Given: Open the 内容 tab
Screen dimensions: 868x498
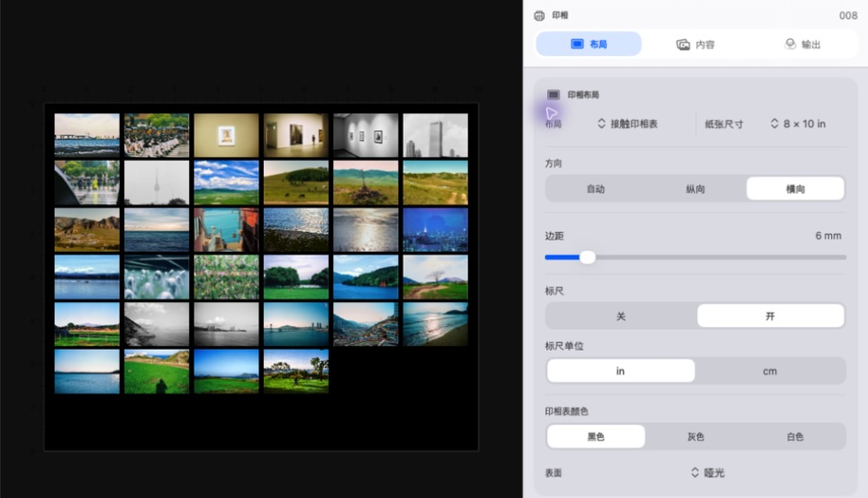Looking at the screenshot, I should [x=695, y=45].
